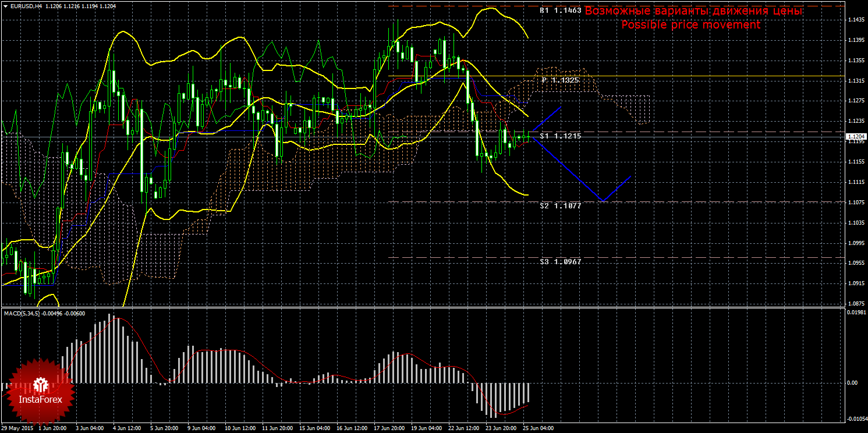Click the 0.00 level on MACD scale
Screen dimensions: 868x433
point(852,383)
